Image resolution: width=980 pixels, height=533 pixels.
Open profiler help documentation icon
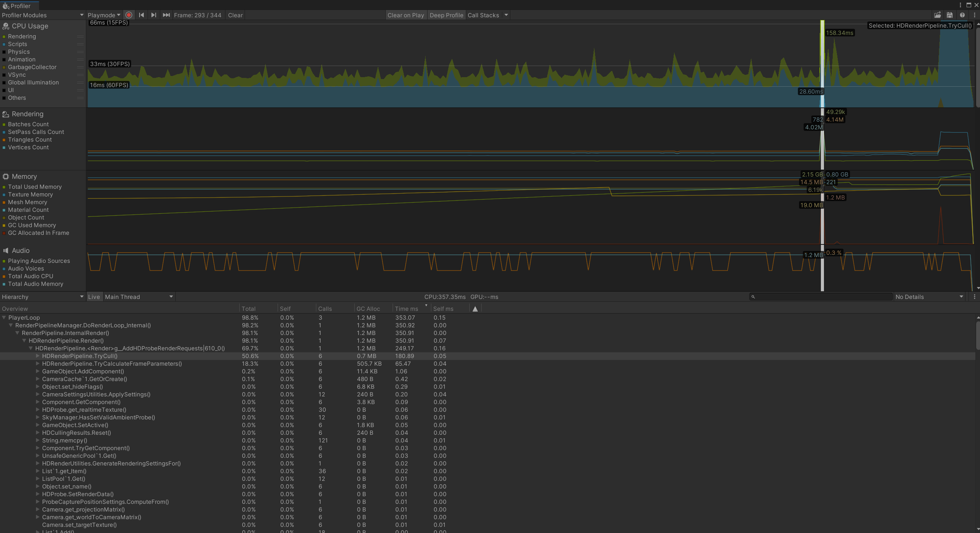click(x=962, y=15)
